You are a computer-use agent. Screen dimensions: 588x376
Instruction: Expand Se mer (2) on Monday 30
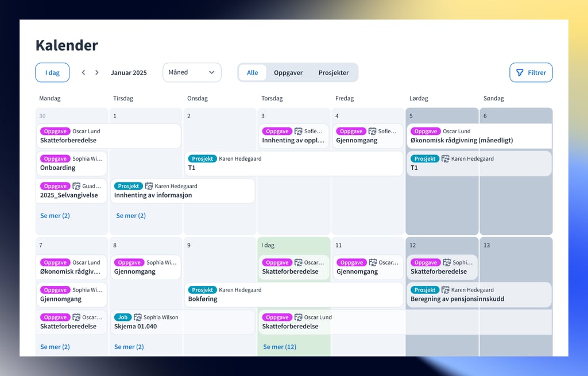[x=55, y=216]
